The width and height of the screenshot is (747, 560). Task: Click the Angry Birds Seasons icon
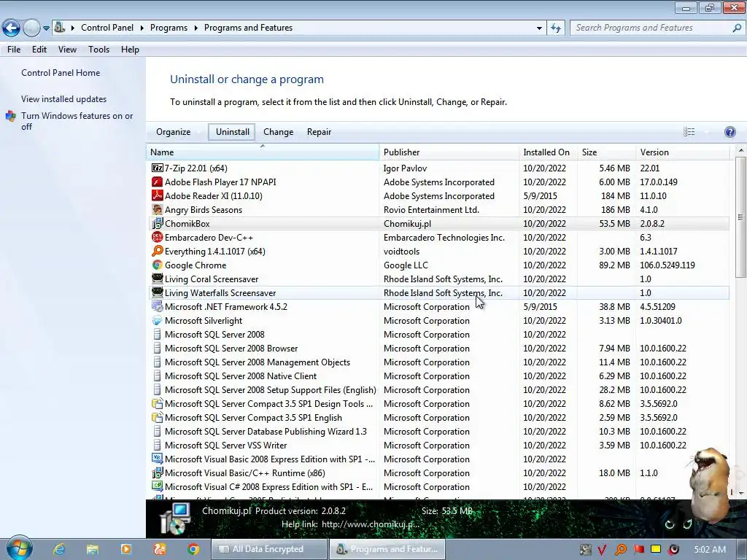click(158, 209)
